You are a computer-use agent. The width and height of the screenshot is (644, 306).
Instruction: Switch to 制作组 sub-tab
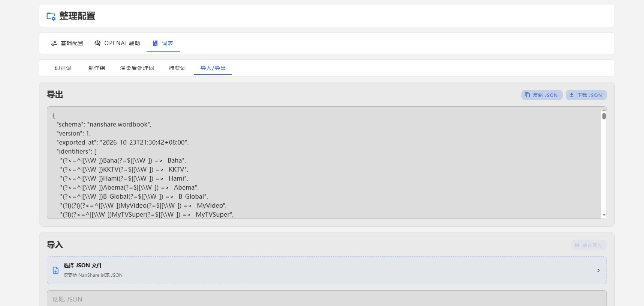[x=97, y=68]
